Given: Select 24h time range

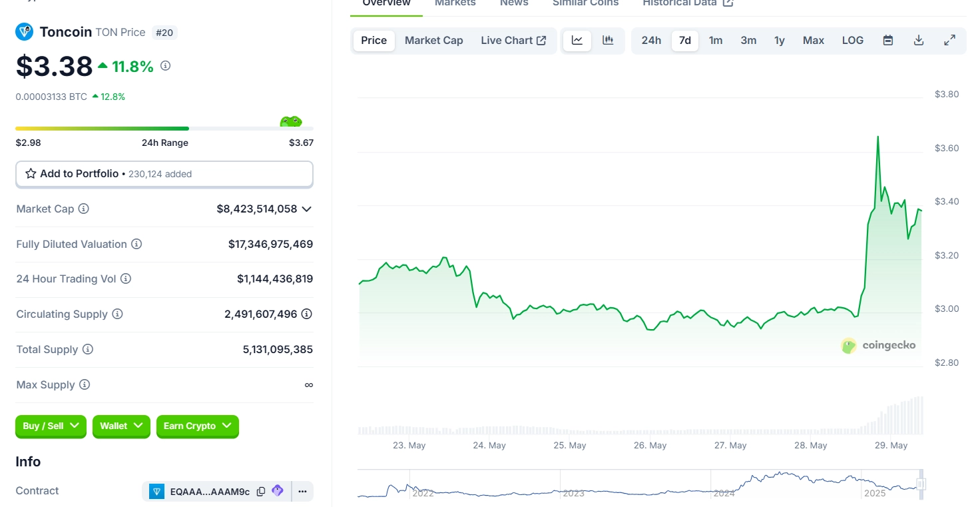Looking at the screenshot, I should tap(651, 41).
